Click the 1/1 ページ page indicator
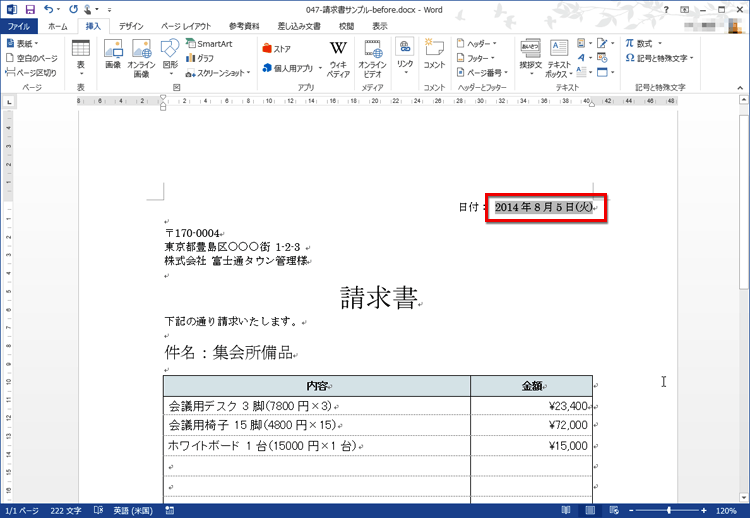750x518 pixels. pyautogui.click(x=22, y=510)
